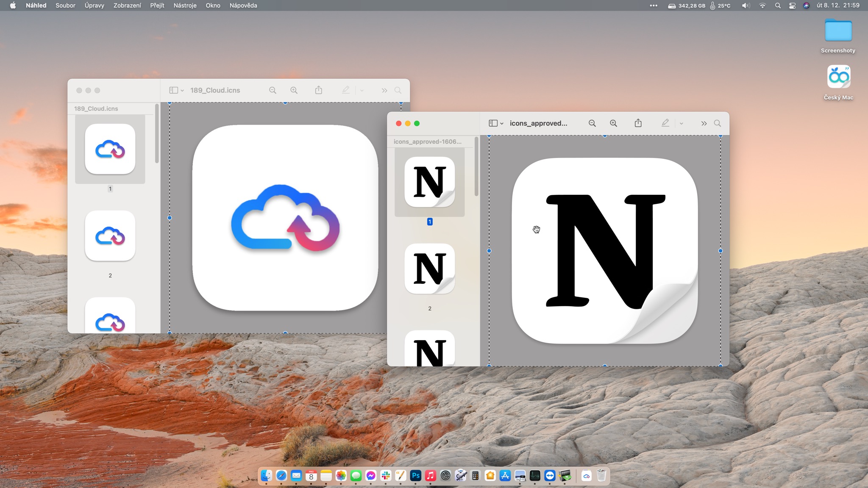Show more toolbar items in the icons_approved window
The height and width of the screenshot is (488, 868).
tap(704, 123)
